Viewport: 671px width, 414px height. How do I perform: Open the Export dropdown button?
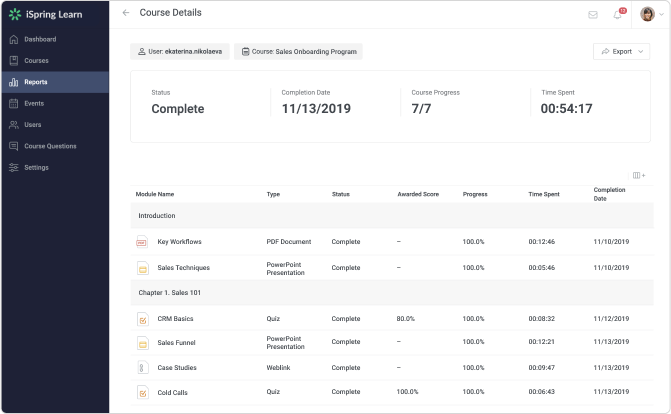pos(621,51)
